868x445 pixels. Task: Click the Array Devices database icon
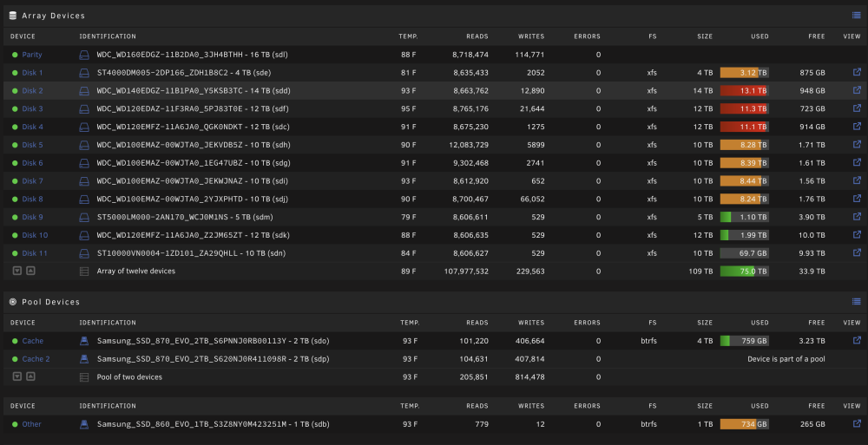tap(13, 16)
